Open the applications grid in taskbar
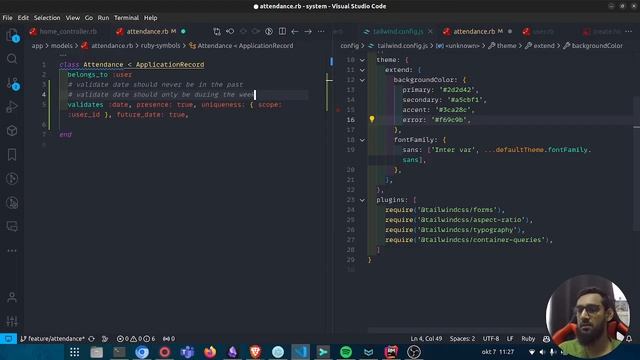 pyautogui.click(x=74, y=352)
